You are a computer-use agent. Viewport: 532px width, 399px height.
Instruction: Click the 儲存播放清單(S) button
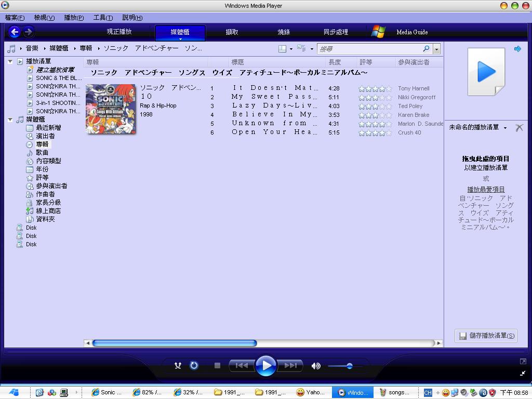coord(486,336)
